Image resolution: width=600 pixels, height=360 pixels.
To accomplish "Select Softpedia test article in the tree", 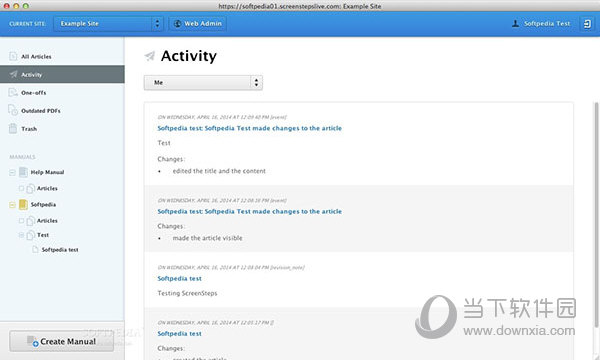I will coord(60,250).
